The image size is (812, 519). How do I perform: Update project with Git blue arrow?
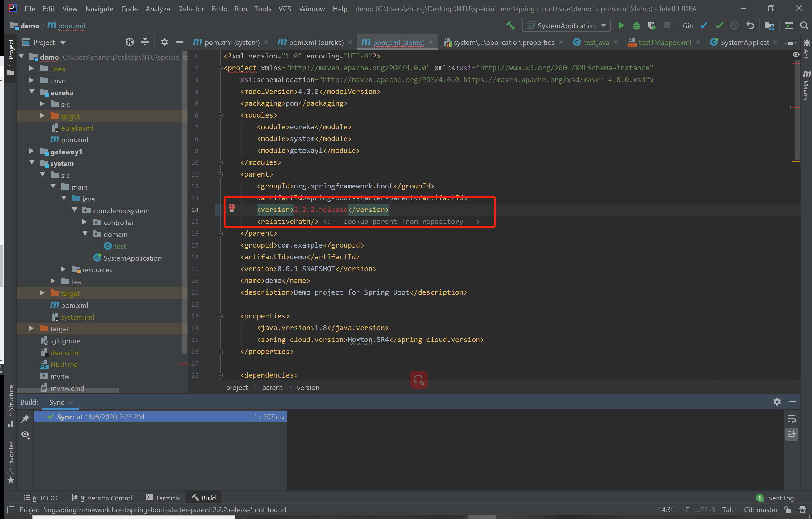tap(704, 26)
